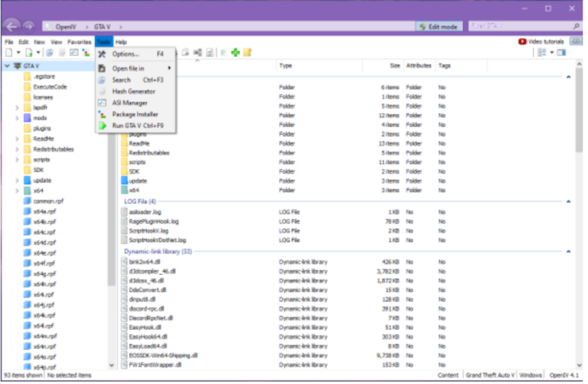
Task: Select Hash Generator in Tools menu
Action: pyautogui.click(x=136, y=92)
